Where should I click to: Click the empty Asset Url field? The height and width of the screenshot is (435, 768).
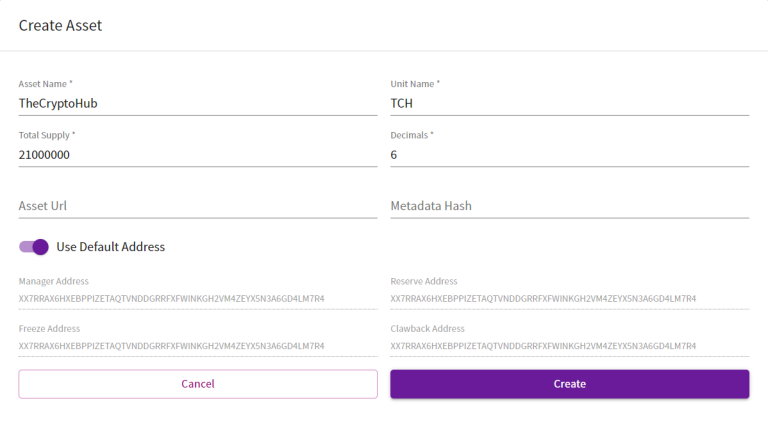(x=198, y=206)
